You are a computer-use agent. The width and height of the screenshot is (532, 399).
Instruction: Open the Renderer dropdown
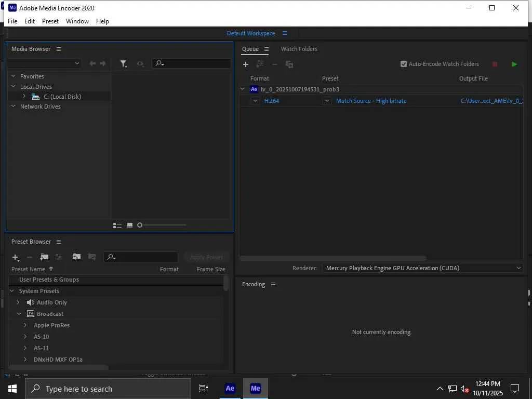coord(422,268)
